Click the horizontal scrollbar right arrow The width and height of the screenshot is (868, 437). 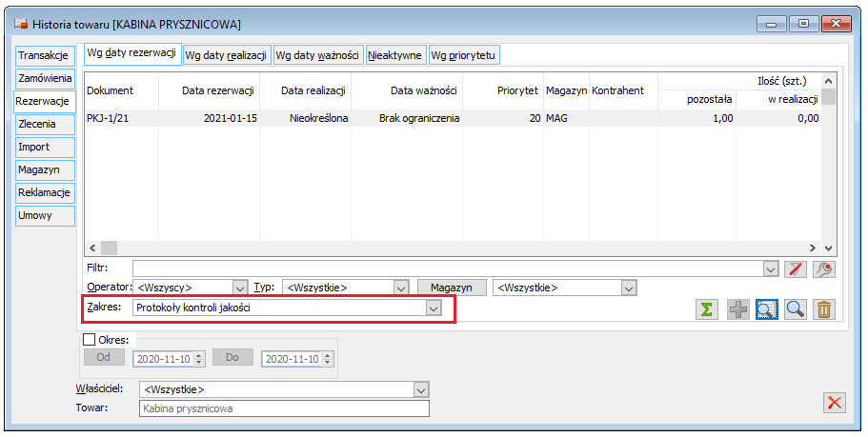813,248
